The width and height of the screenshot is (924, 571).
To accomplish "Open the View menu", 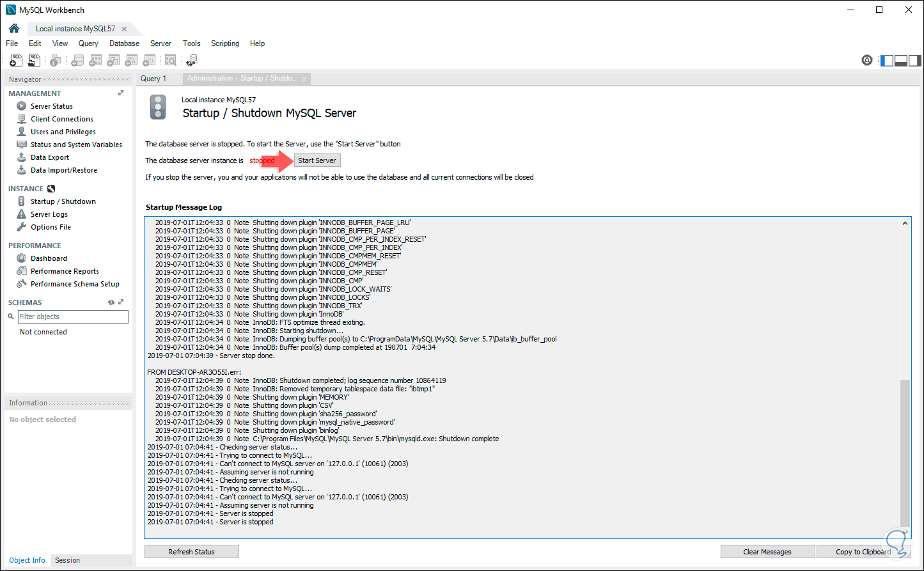I will click(x=60, y=43).
